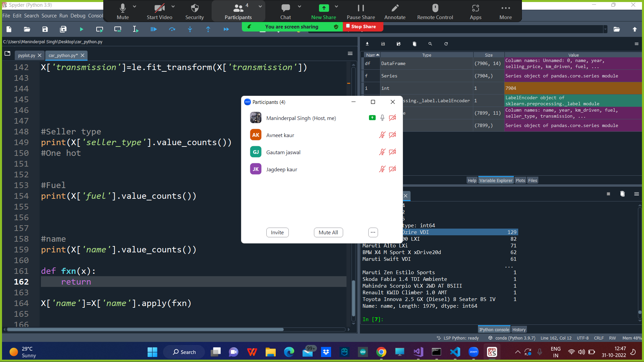Open the Plots pane tab
Viewport: 644px width, 362px height.
pos(520,180)
